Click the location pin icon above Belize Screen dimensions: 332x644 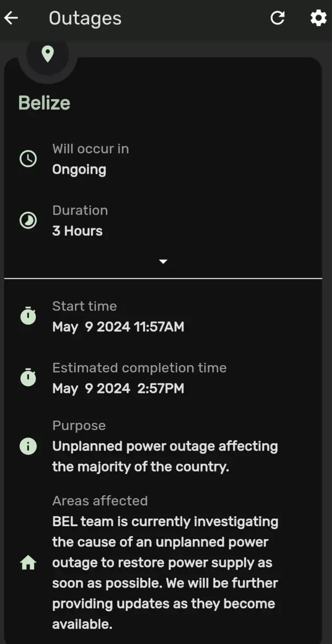47,52
